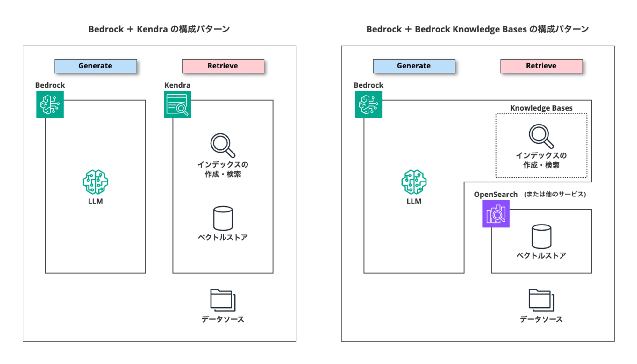Click the 'Bedrock' label in the Knowledge Bases pattern
Image resolution: width=637 pixels, height=364 pixels.
(369, 85)
